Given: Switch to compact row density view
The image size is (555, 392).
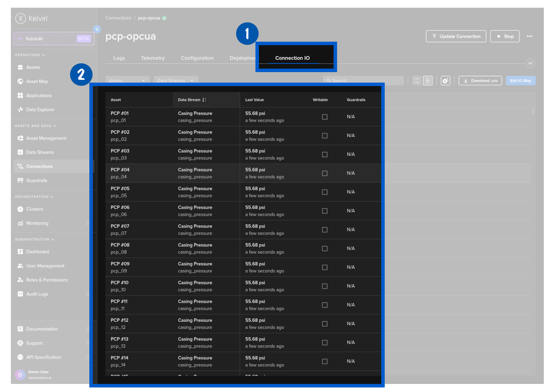Looking at the screenshot, I should 417,81.
